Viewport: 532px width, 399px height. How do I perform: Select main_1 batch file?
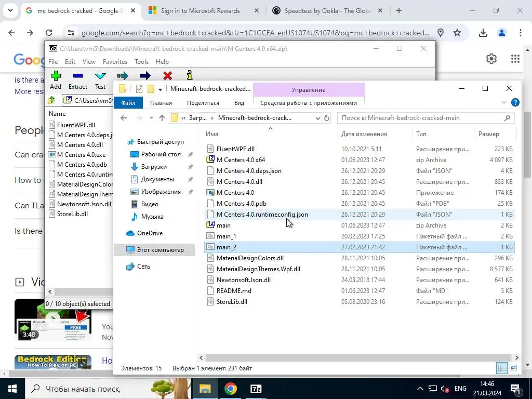point(360,236)
